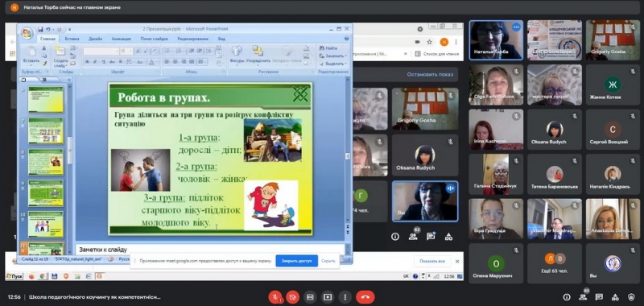The width and height of the screenshot is (644, 306).
Task: Toggle strikethrough text formatting
Action: click(112, 62)
